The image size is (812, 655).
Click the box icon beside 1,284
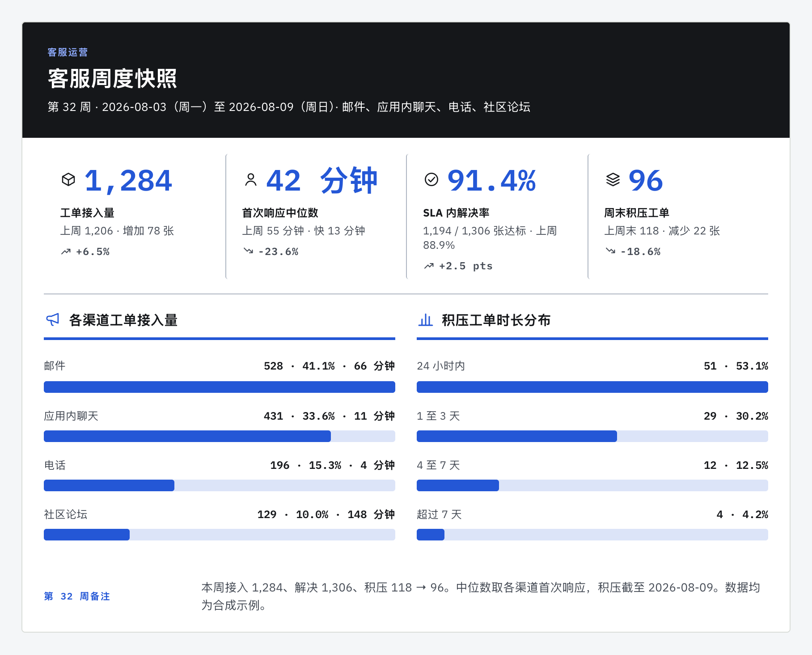tap(68, 179)
